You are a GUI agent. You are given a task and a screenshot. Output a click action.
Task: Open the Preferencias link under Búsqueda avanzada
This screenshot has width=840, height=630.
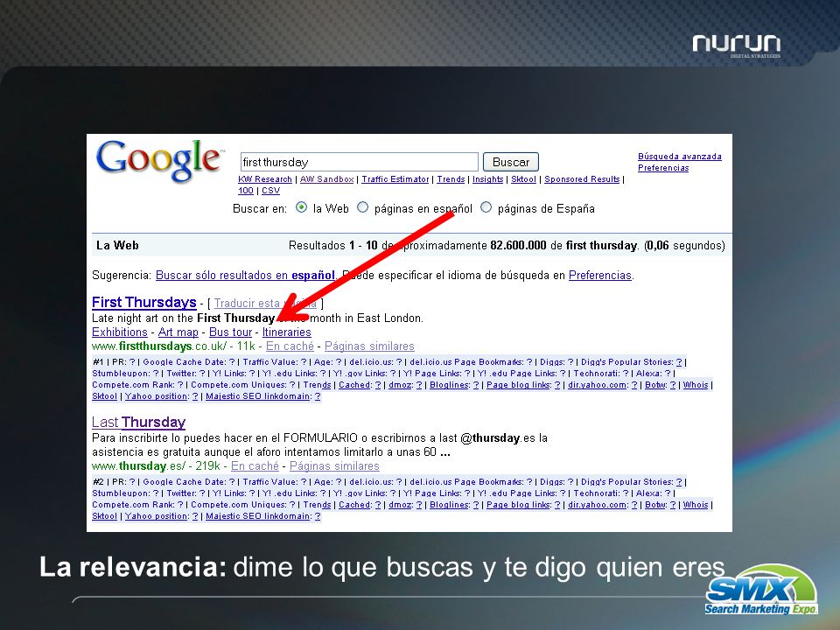tap(663, 168)
